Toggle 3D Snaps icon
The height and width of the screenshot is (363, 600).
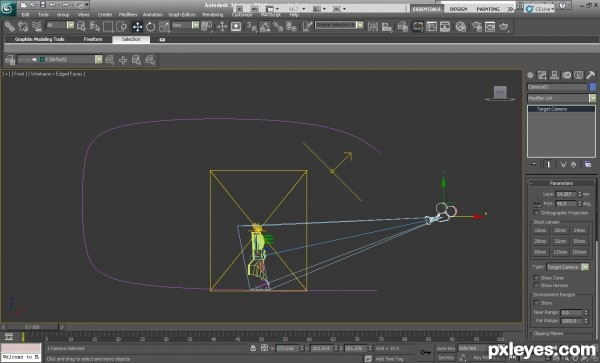point(251,26)
